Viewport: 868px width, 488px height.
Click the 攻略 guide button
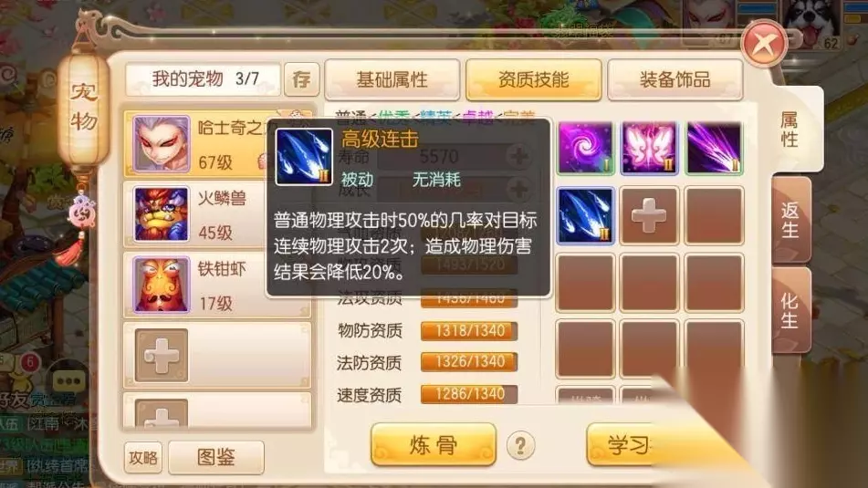coord(143,458)
